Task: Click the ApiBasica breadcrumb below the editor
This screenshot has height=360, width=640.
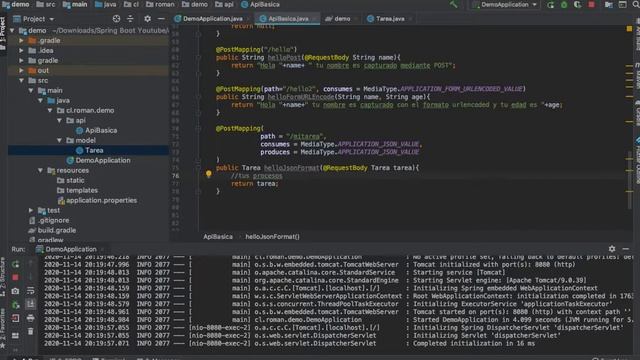Action: coord(218,237)
